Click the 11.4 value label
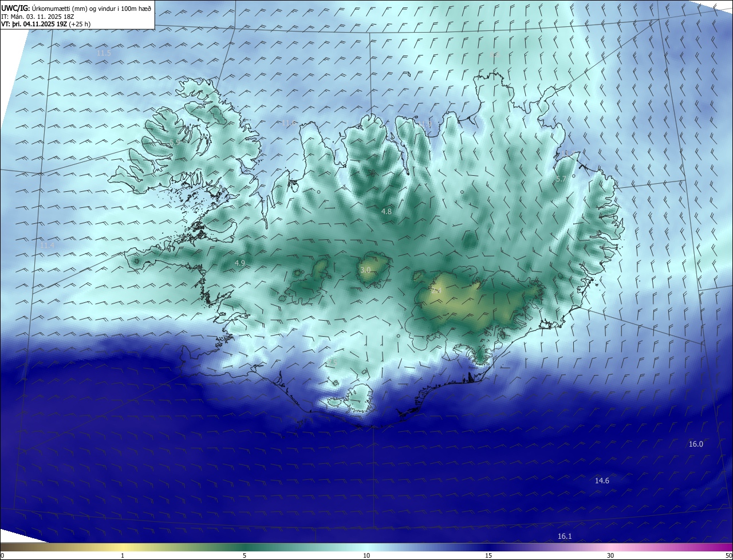Viewport: 733px width, 560px height. click(x=48, y=245)
